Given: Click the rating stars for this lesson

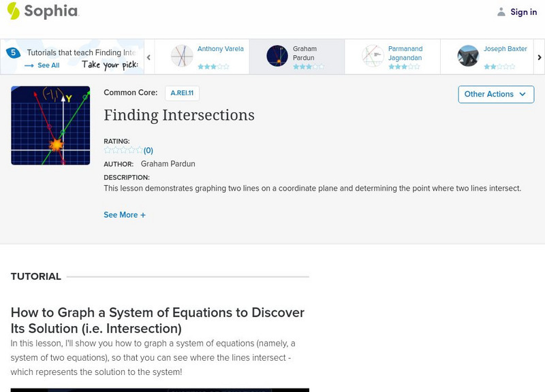Looking at the screenshot, I should coord(123,150).
